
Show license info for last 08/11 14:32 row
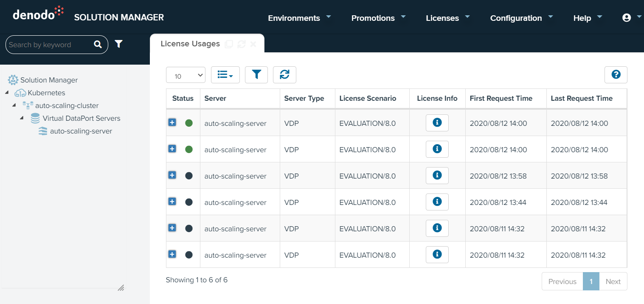pyautogui.click(x=437, y=255)
